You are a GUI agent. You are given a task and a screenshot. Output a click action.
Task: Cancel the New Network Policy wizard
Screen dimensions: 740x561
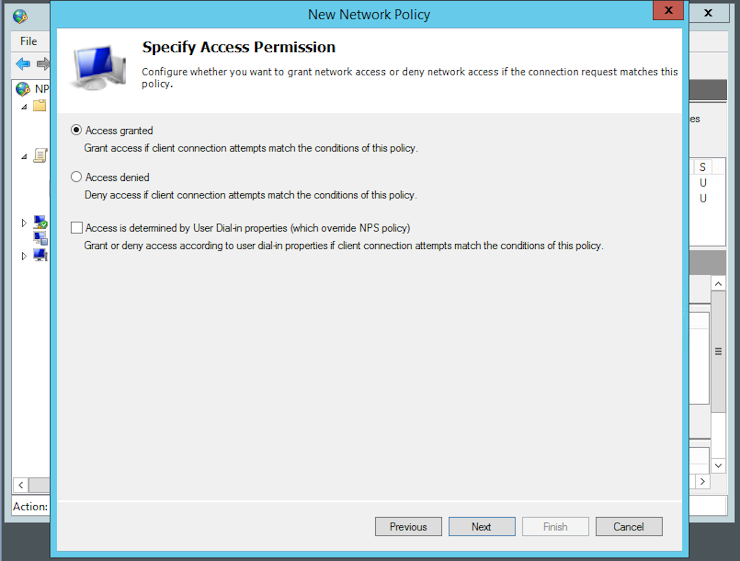[629, 527]
